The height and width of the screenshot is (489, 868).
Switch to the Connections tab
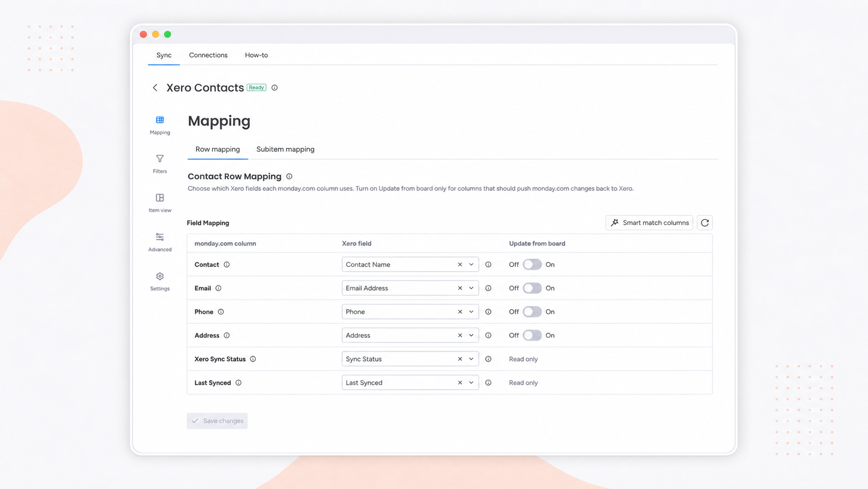coord(208,55)
